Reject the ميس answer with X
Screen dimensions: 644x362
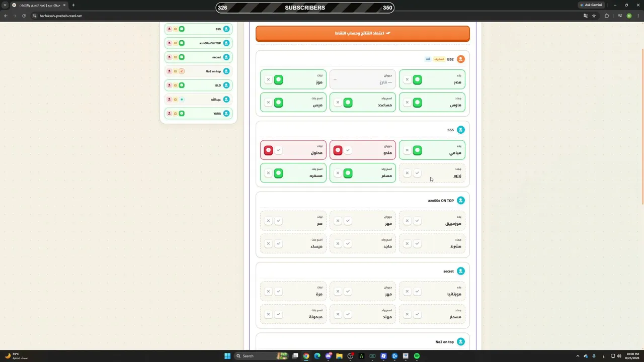[x=268, y=103]
